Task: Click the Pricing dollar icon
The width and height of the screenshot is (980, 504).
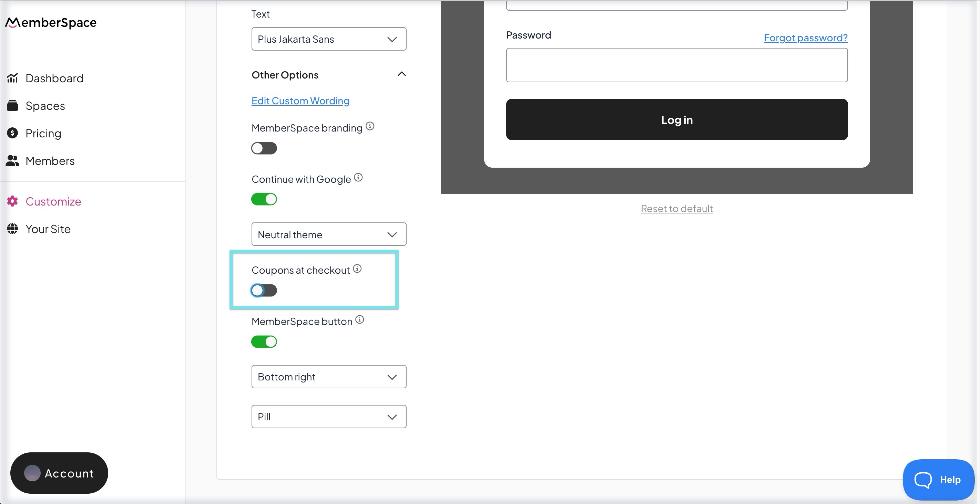Action: [12, 133]
